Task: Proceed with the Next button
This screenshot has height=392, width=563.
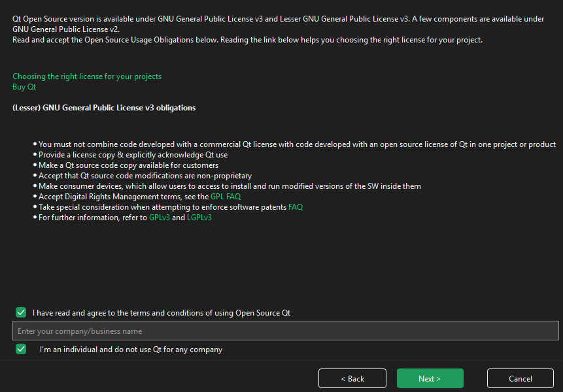Action: click(x=430, y=378)
